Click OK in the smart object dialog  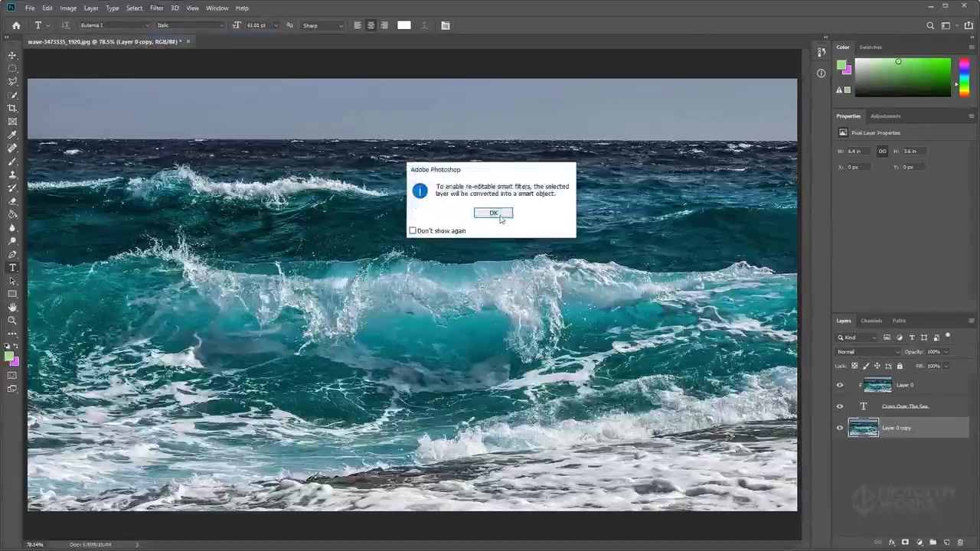(493, 213)
